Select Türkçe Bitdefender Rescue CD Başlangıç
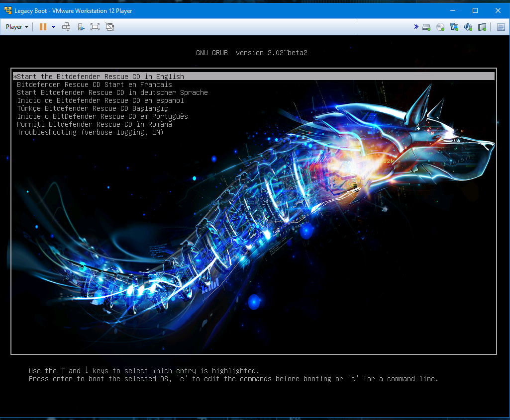The width and height of the screenshot is (510, 420). (x=93, y=108)
